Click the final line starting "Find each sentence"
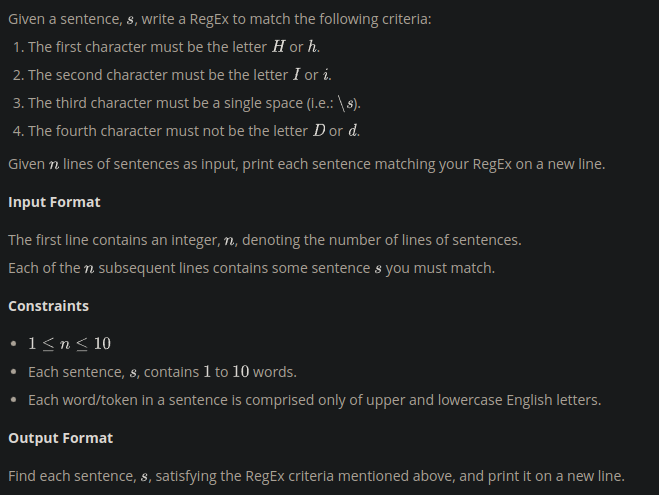This screenshot has height=495, width=659. tap(315, 476)
